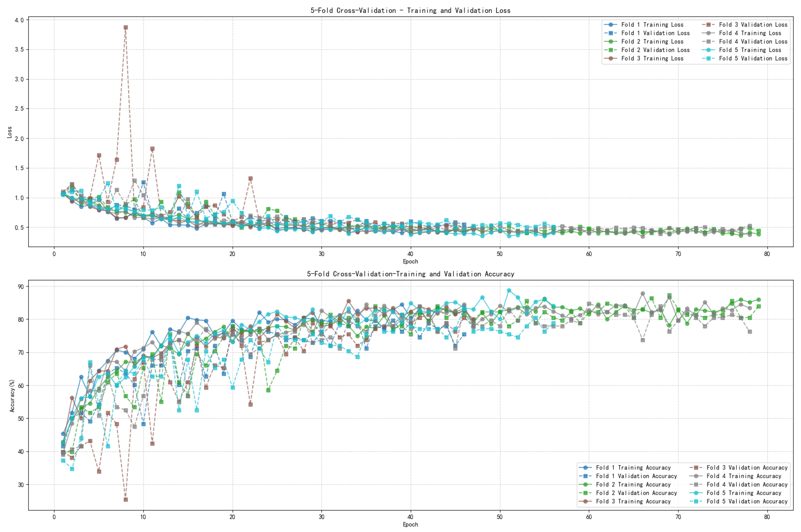
Task: Select the Fold 2 Training Accuracy legend label
Action: [x=633, y=484]
